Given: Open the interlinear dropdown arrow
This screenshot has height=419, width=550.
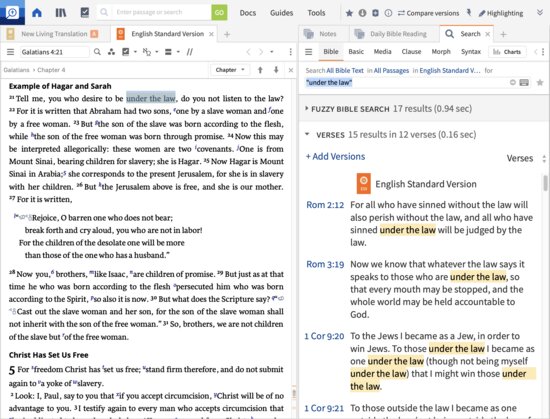Looking at the screenshot, I should (157, 52).
